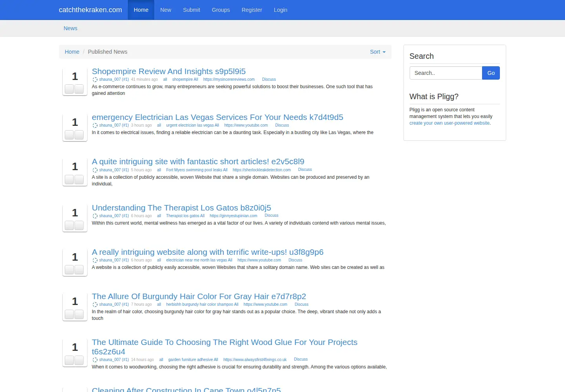Upvote the emergency Electrician Las Vegas story
The width and height of the screenshot is (565, 392).
tap(69, 135)
